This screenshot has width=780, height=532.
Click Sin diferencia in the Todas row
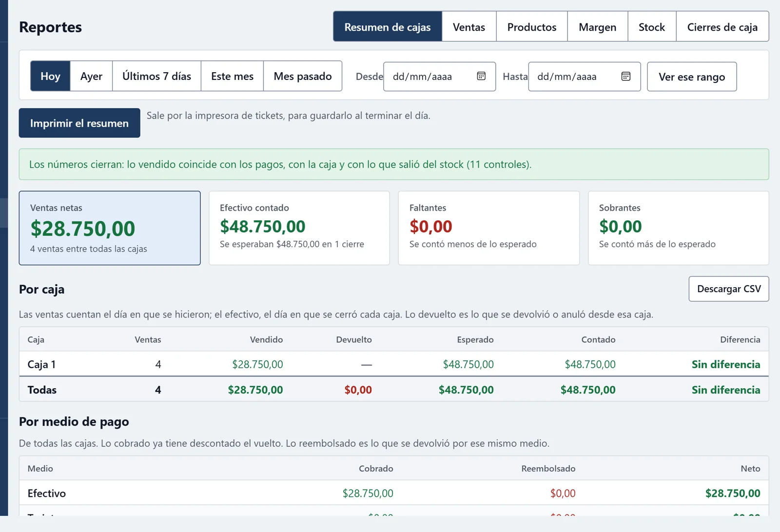pos(726,390)
